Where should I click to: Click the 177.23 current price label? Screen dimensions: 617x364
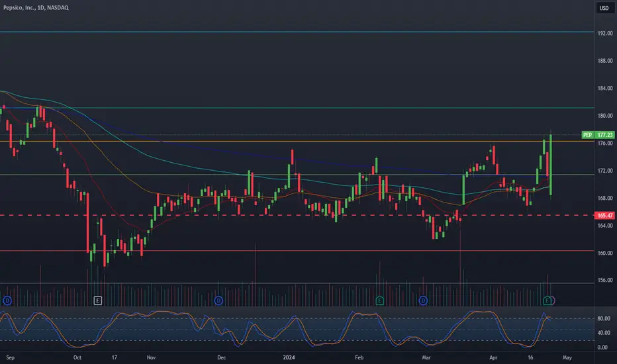(x=604, y=135)
